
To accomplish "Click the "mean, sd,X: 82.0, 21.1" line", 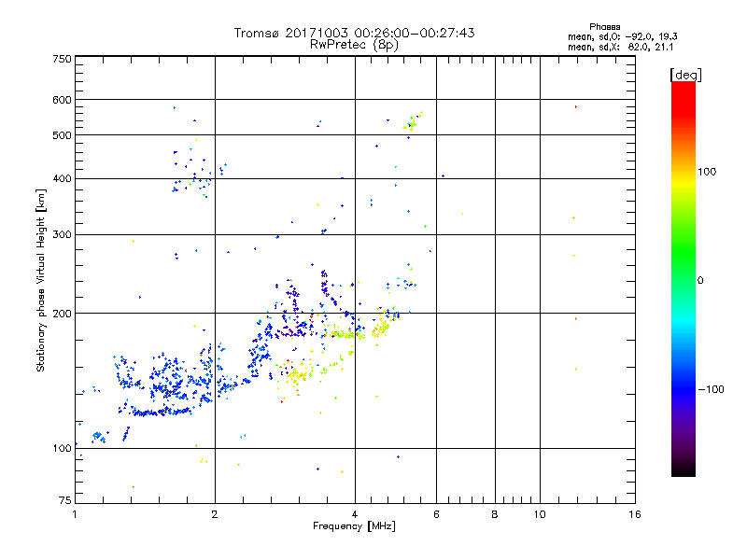I will (x=620, y=47).
